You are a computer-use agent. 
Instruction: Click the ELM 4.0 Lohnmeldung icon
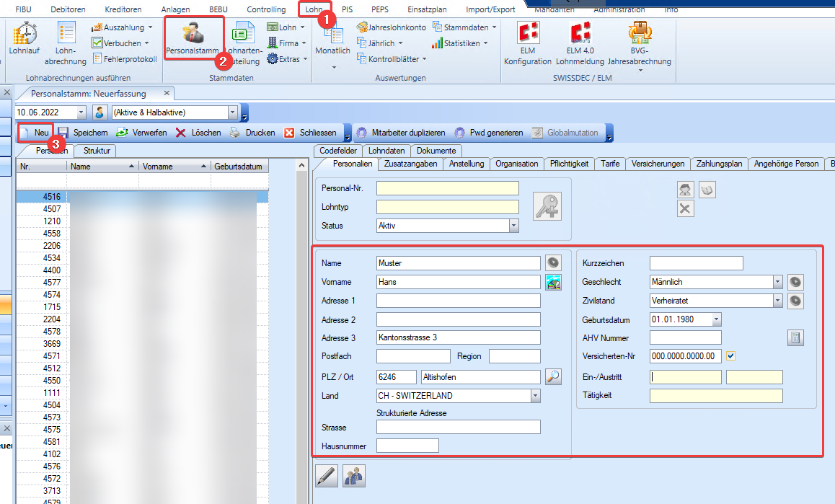tap(580, 43)
